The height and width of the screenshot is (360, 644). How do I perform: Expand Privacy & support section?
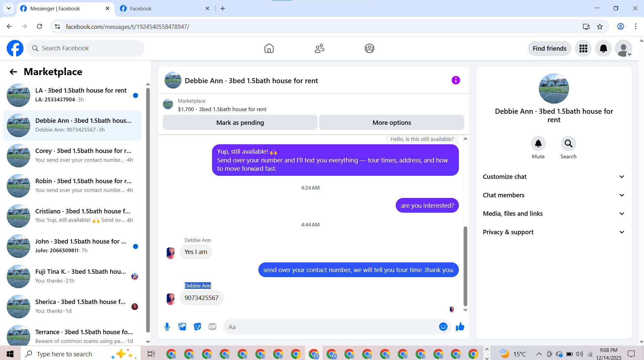pos(554,232)
